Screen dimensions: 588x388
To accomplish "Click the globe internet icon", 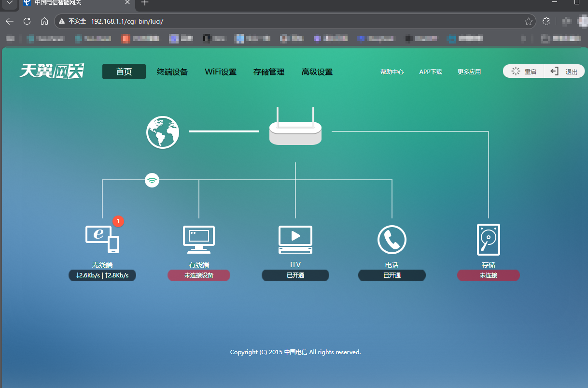I will point(163,132).
